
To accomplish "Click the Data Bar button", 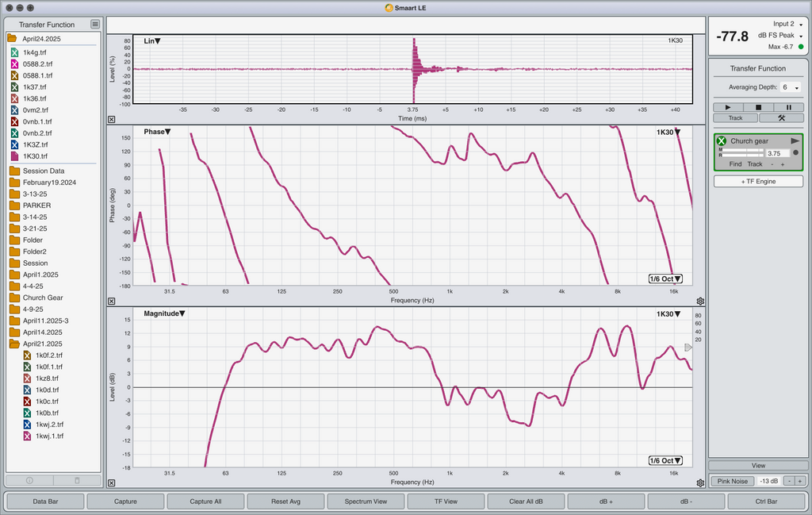I will coord(45,502).
